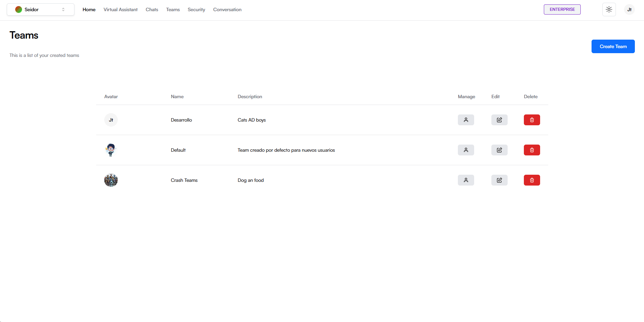Delete the Default team

click(x=532, y=150)
